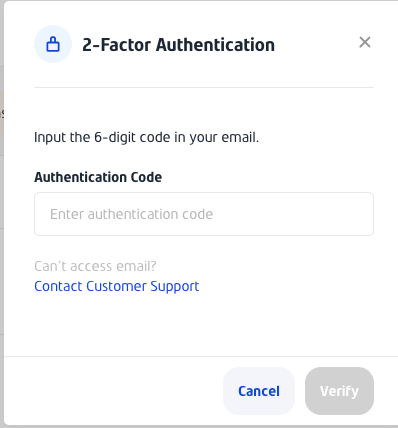Dismiss the modal using the X icon
The width and height of the screenshot is (398, 428).
[x=365, y=42]
